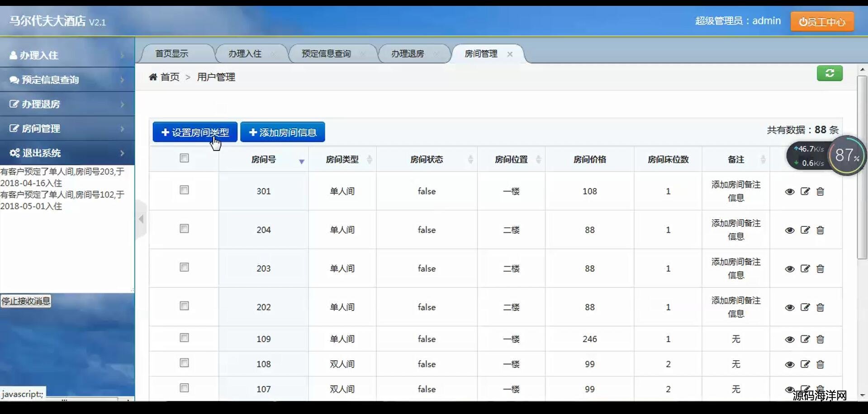Click the view eye icon for room 109
This screenshot has width=868, height=414.
(789, 339)
